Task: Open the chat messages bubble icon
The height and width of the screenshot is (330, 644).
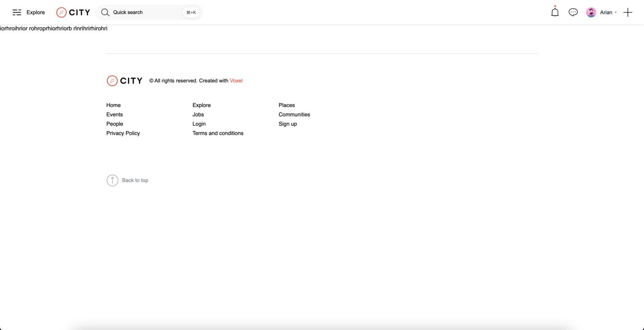Action: 573,13
